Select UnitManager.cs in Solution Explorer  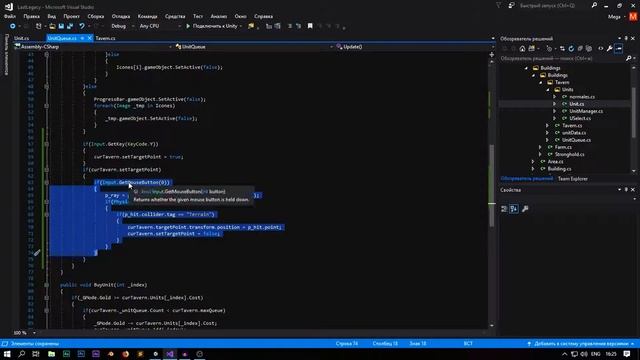coord(586,111)
